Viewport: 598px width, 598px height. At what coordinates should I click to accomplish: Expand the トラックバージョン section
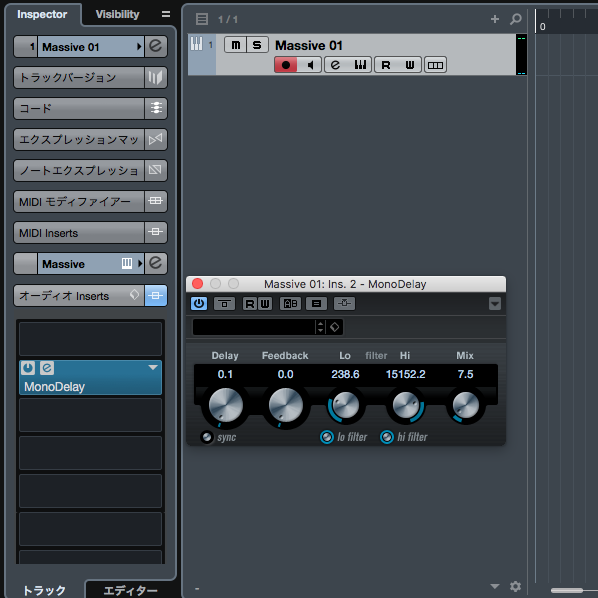(x=79, y=77)
